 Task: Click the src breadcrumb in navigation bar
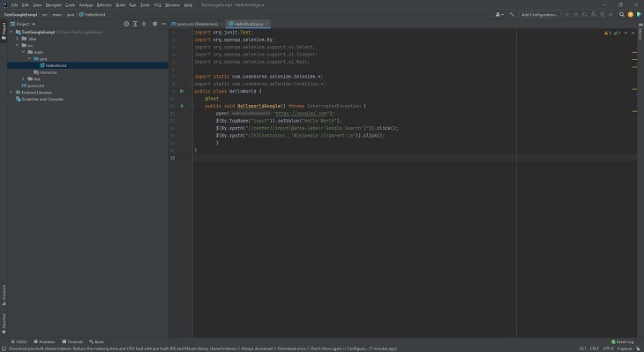45,14
